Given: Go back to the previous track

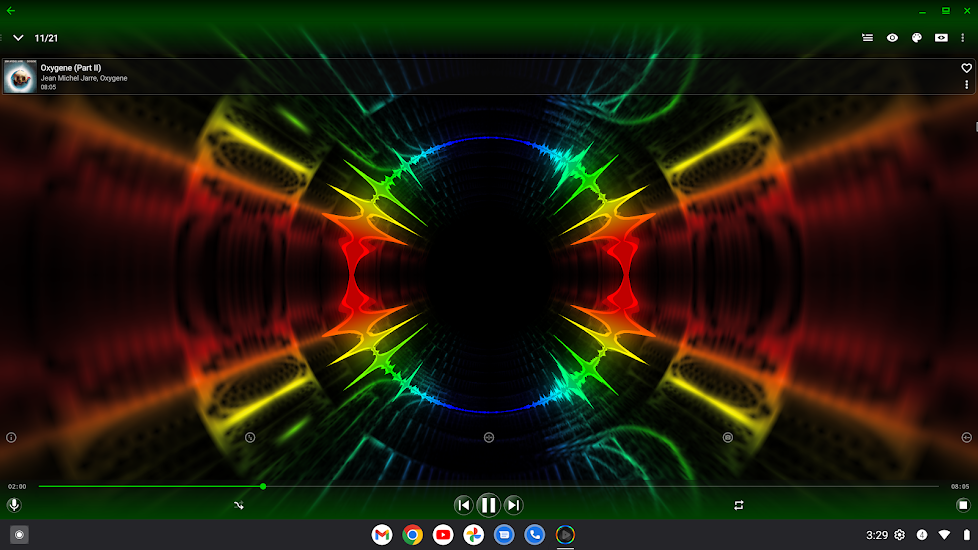Looking at the screenshot, I should coord(463,505).
